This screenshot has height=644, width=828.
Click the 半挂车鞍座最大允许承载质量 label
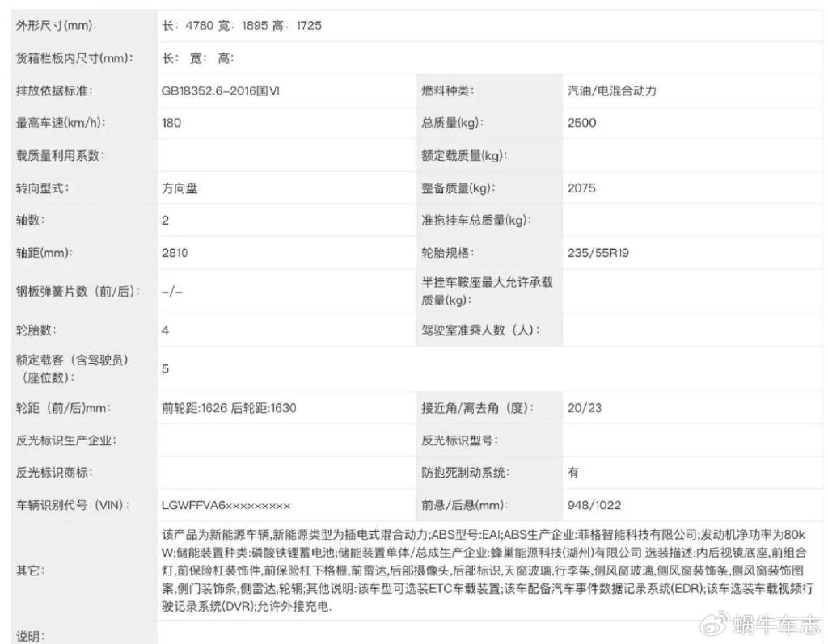pos(487,291)
